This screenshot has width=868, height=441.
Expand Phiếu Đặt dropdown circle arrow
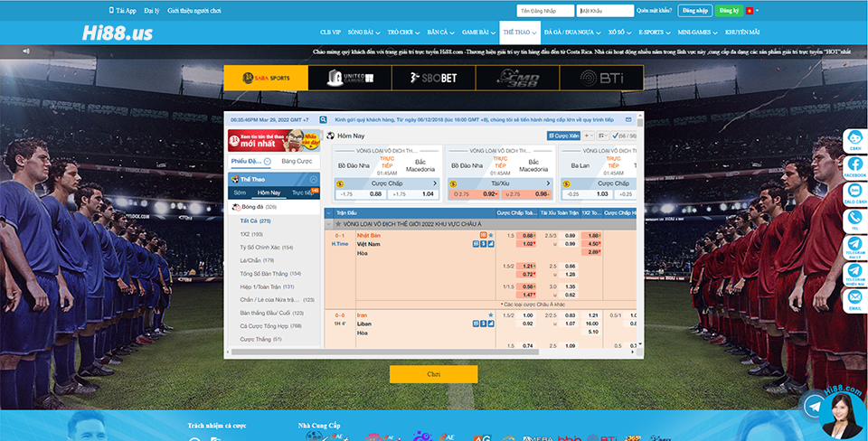pos(268,162)
